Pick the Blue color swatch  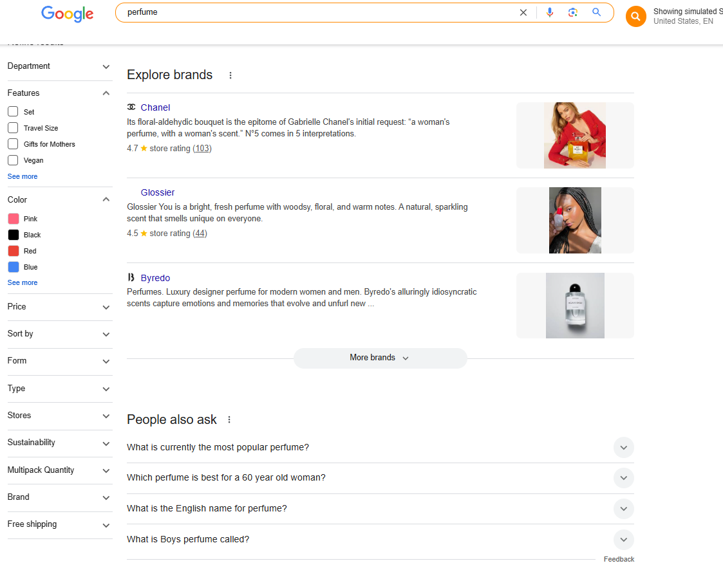pyautogui.click(x=14, y=267)
